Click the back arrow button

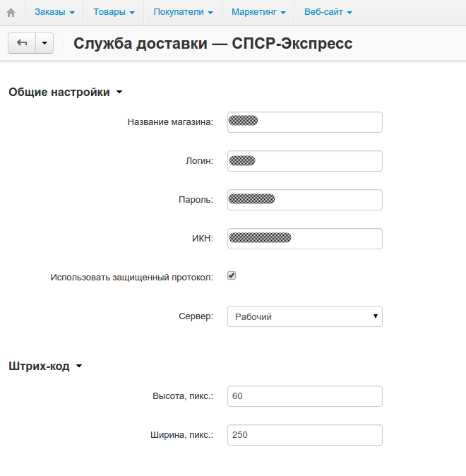[21, 43]
